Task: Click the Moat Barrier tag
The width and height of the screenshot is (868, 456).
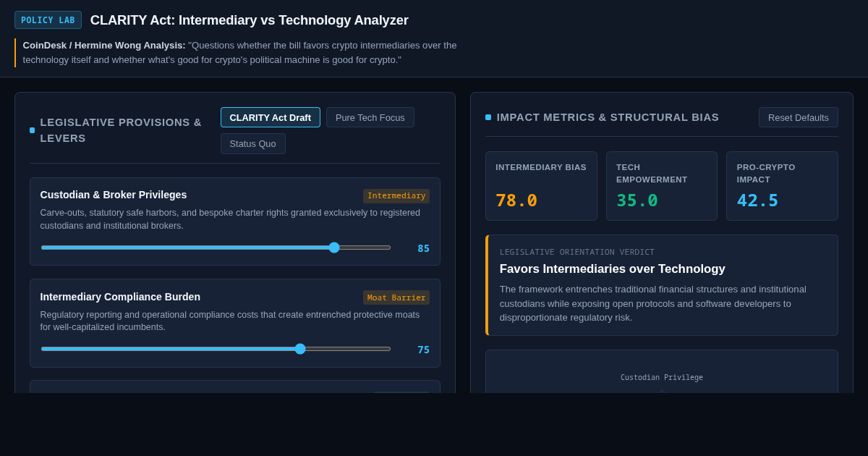Action: [x=396, y=297]
